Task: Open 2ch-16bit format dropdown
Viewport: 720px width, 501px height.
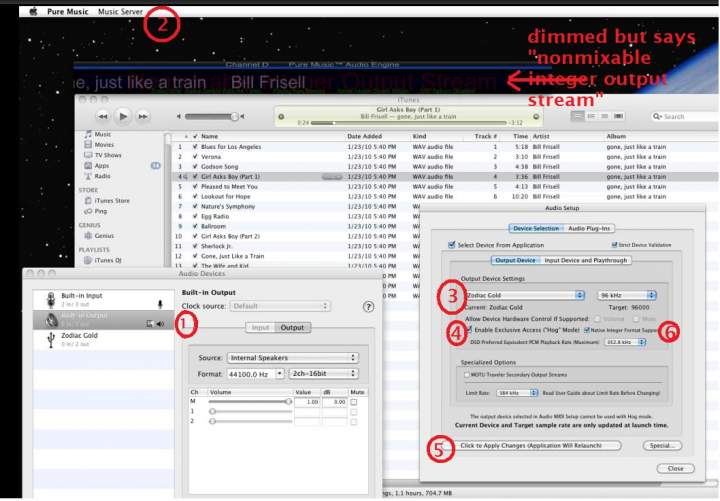Action: pyautogui.click(x=324, y=374)
